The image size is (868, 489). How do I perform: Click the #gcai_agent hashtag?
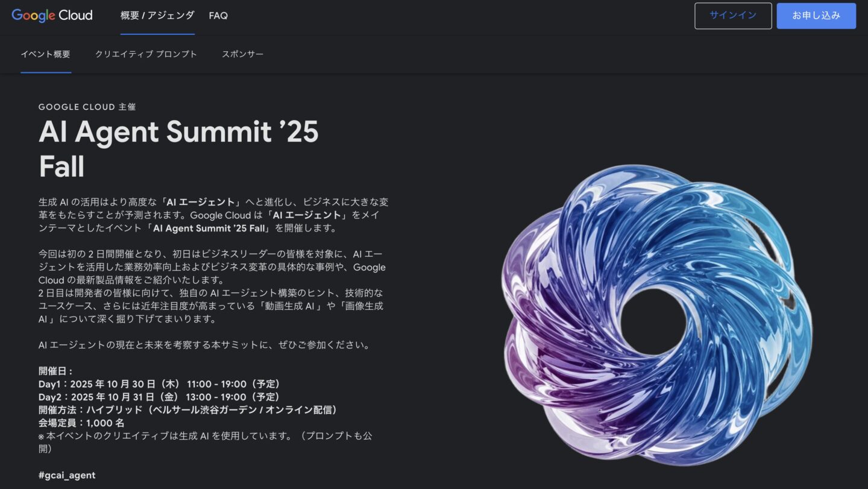point(67,475)
